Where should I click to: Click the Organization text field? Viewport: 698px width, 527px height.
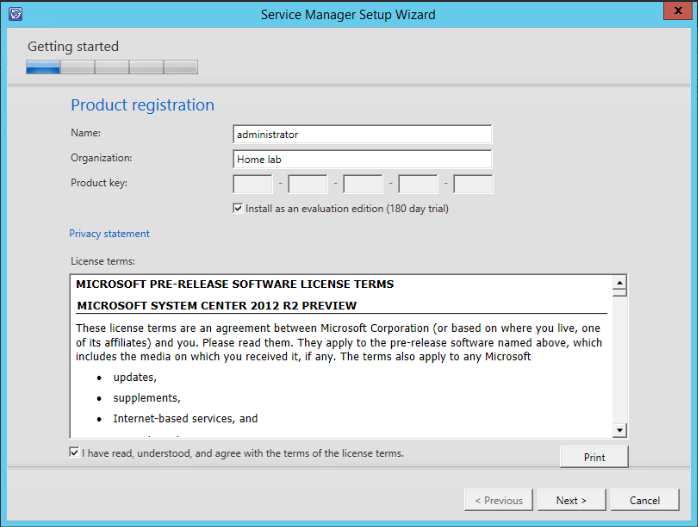pos(362,159)
